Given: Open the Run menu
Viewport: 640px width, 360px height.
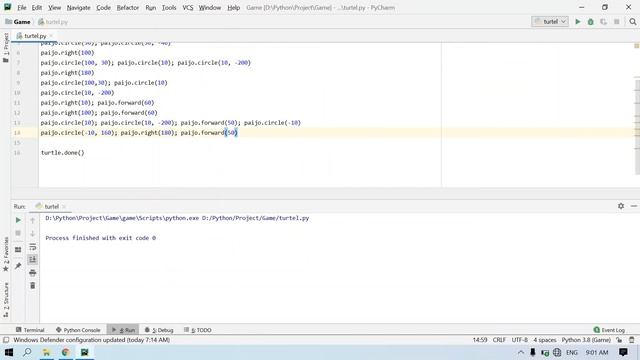Looking at the screenshot, I should point(151,7).
